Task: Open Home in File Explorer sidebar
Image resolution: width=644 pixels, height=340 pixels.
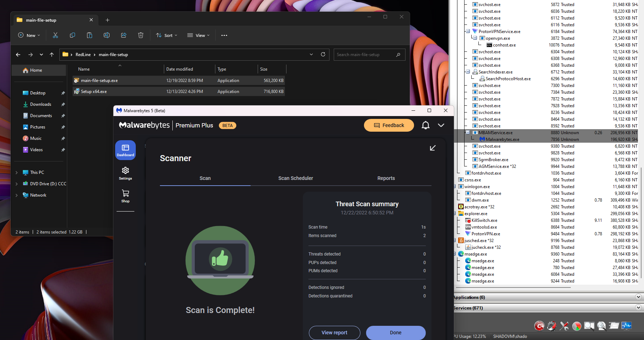Action: click(x=39, y=70)
